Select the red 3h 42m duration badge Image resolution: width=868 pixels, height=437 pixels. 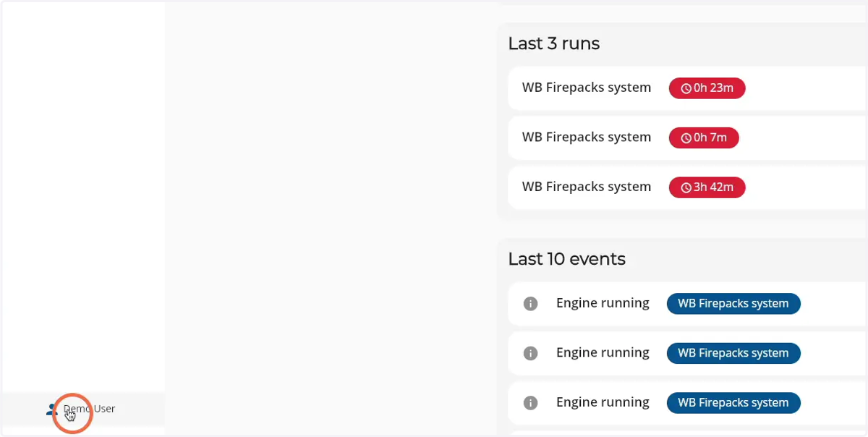[707, 187]
